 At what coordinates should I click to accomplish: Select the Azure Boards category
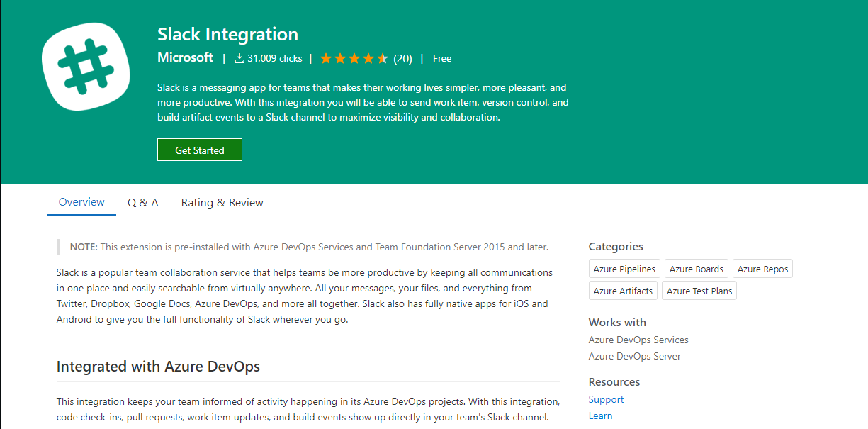(x=696, y=268)
